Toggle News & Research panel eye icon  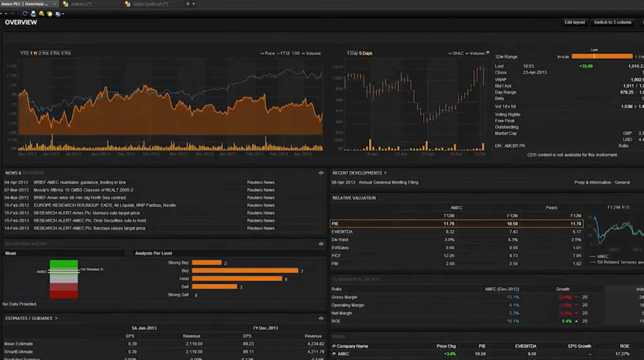321,173
